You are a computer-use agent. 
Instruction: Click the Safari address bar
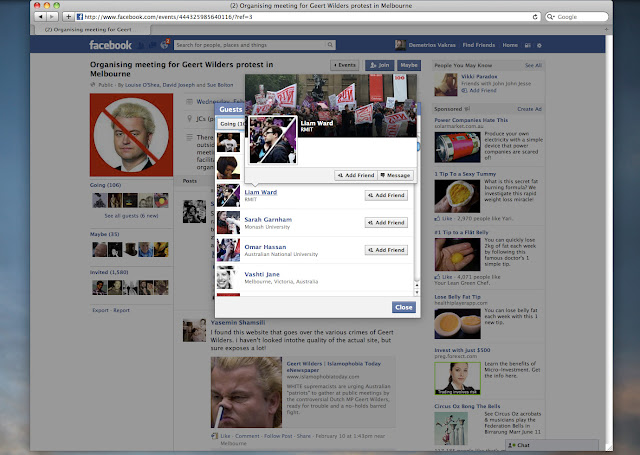[307, 17]
